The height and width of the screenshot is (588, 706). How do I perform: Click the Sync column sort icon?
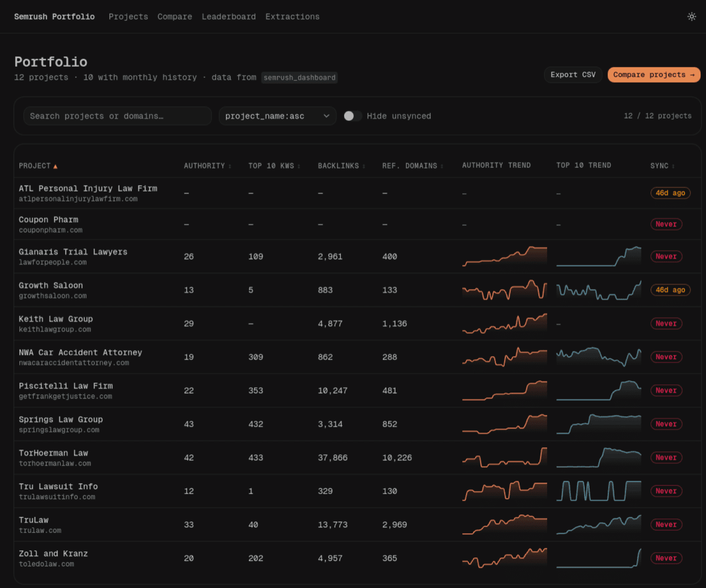click(x=673, y=166)
